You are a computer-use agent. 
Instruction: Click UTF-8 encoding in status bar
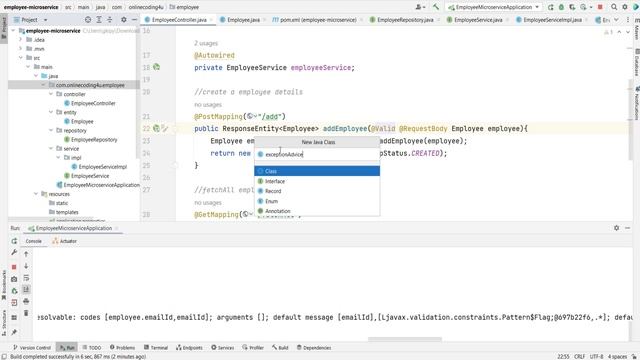(x=596, y=356)
